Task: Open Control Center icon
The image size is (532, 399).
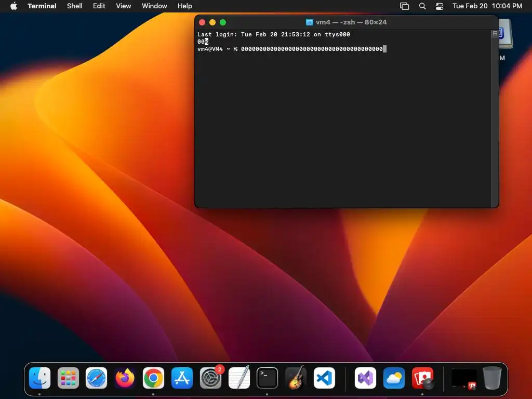Action: [x=440, y=6]
